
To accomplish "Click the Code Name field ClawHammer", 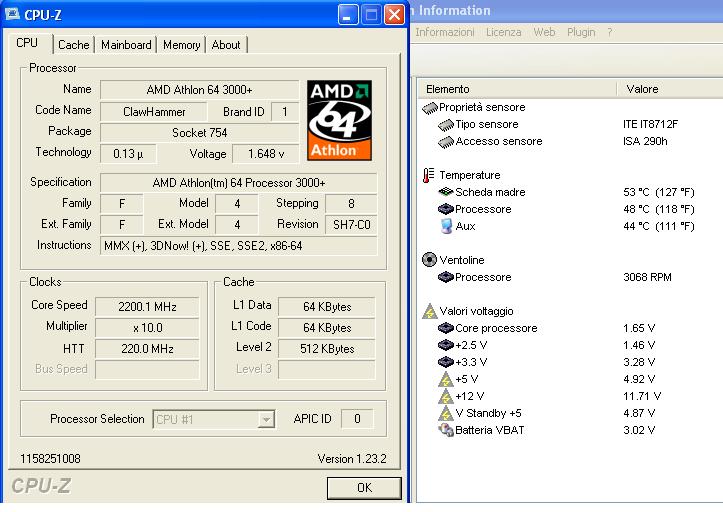I will (x=154, y=112).
